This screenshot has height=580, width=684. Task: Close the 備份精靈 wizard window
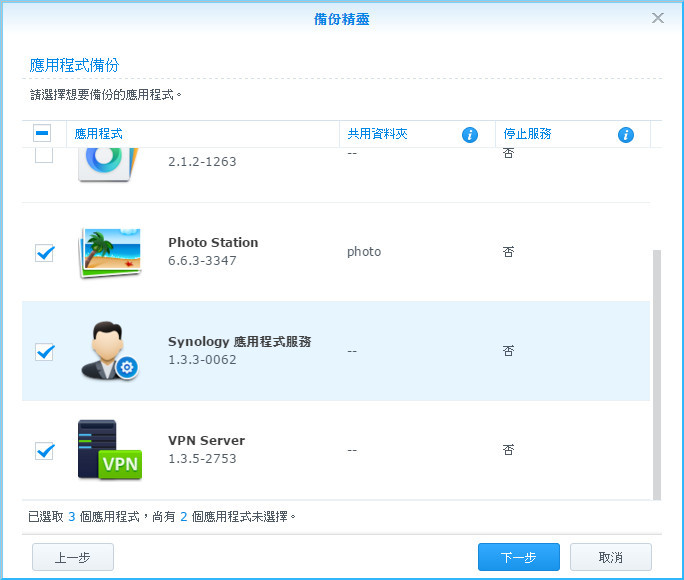click(x=658, y=18)
